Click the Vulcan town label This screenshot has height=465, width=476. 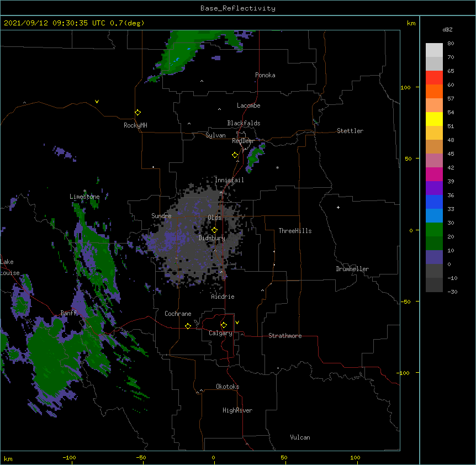[x=300, y=437]
